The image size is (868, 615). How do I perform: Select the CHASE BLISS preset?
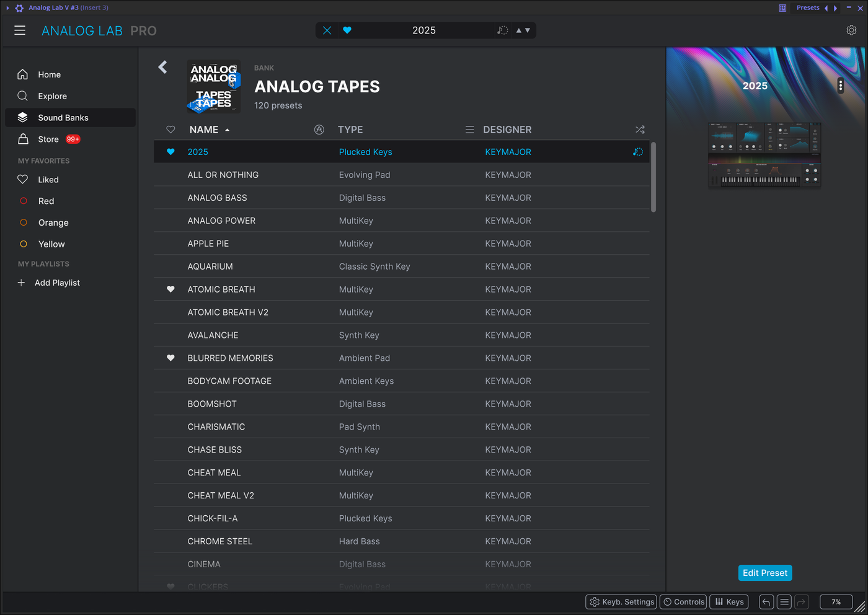pyautogui.click(x=402, y=450)
